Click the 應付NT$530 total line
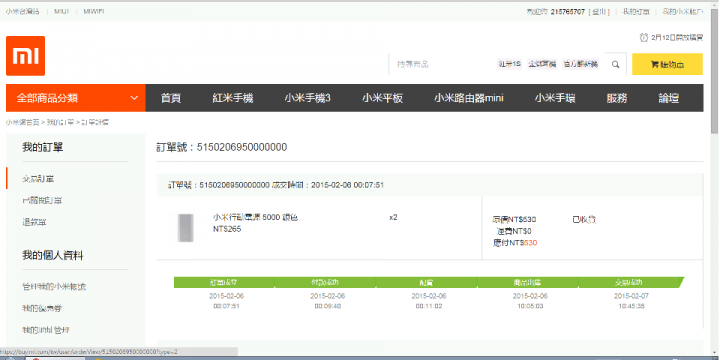 [x=515, y=243]
